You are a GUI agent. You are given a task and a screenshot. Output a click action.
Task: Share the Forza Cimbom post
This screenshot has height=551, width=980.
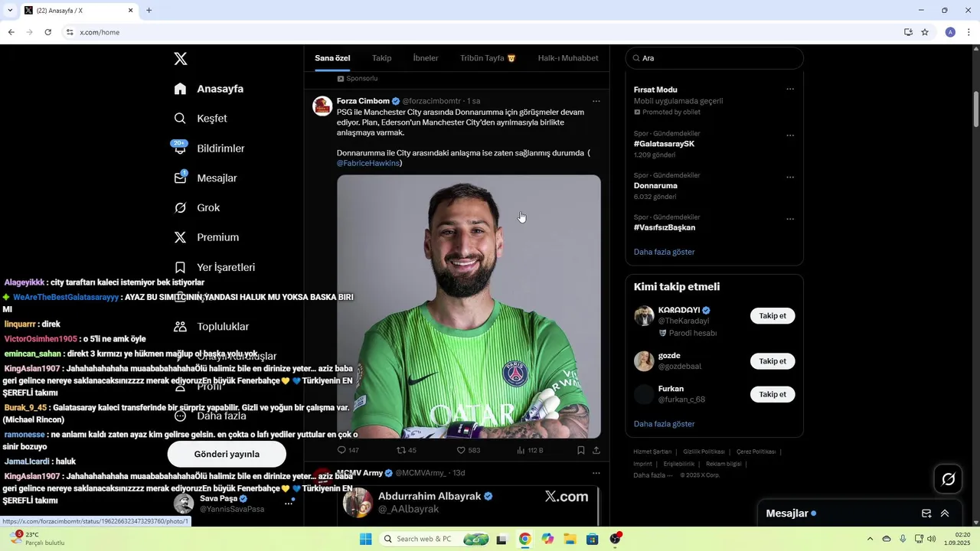pyautogui.click(x=596, y=450)
